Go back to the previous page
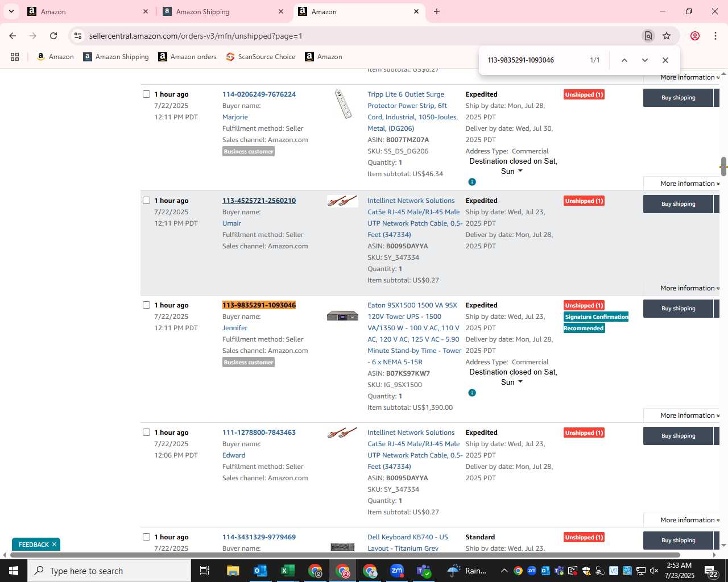728x582 pixels. 13,36
